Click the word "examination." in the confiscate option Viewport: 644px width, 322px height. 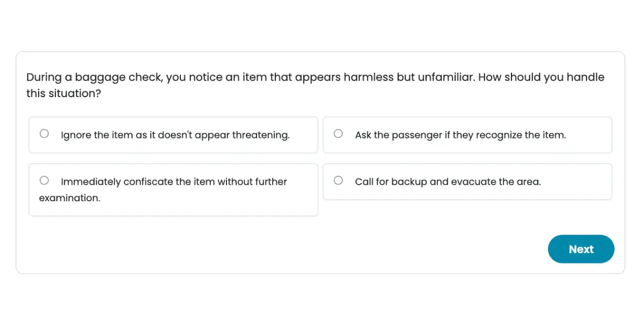coord(70,198)
